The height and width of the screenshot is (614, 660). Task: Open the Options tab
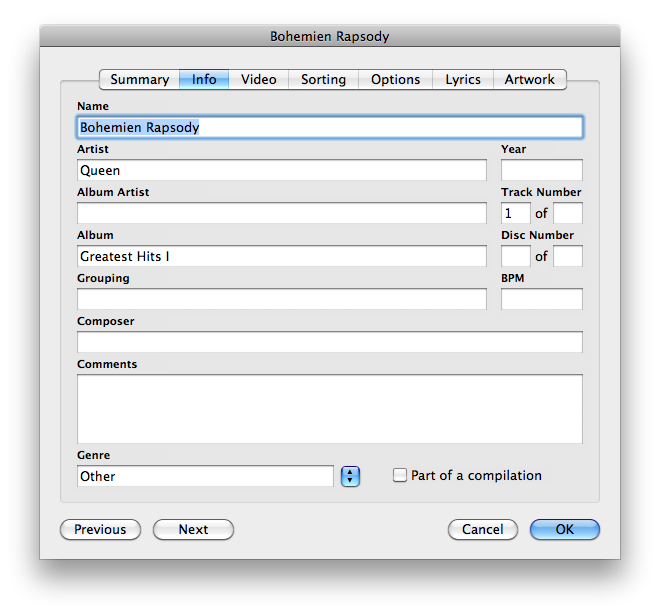(395, 79)
